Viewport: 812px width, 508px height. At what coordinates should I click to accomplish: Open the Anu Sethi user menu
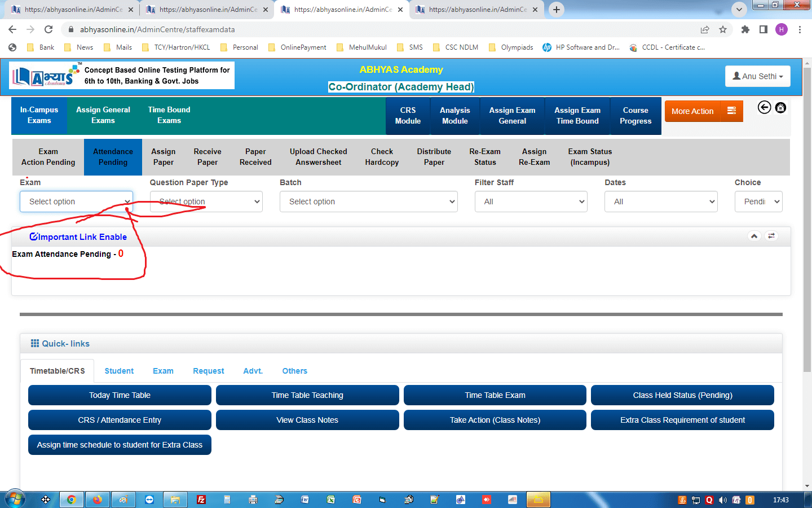point(757,76)
